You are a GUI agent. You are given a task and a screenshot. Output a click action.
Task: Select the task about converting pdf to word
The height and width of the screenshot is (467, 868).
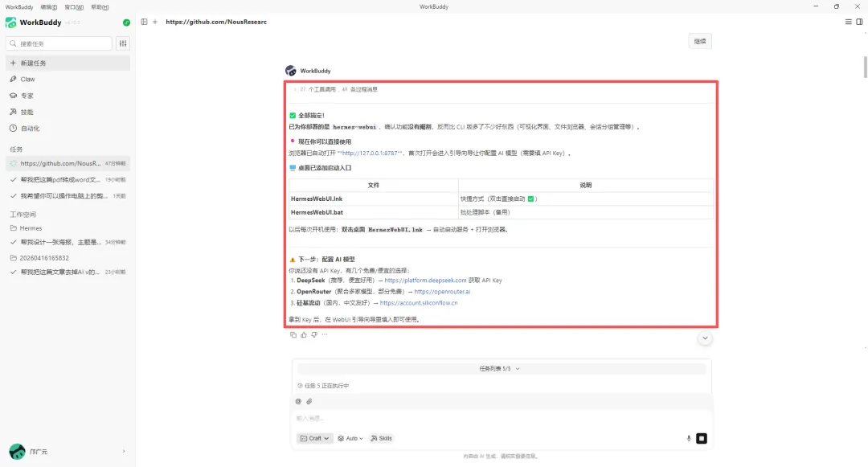(x=68, y=180)
